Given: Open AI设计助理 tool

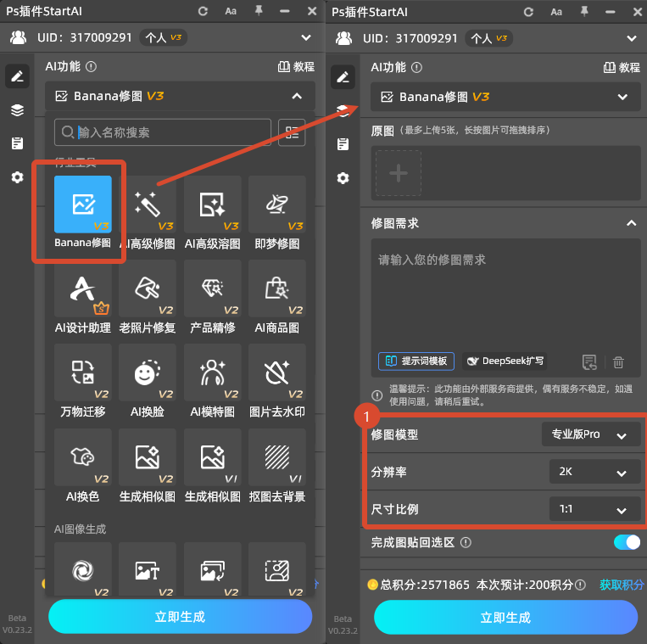Looking at the screenshot, I should click(83, 288).
